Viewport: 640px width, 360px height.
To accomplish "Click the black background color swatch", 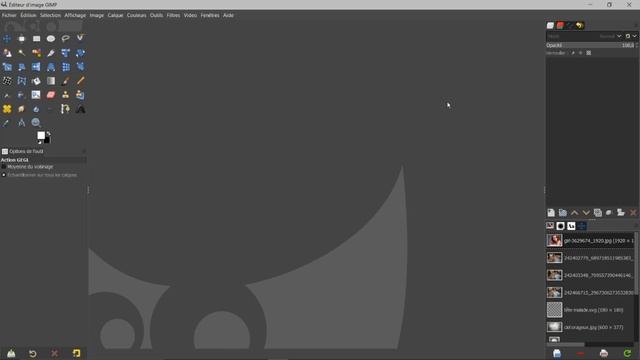I will [47, 140].
